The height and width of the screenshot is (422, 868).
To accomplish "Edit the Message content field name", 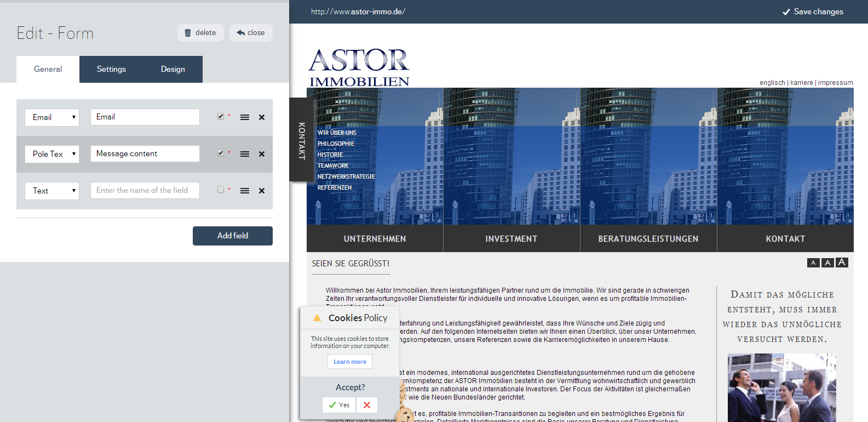I will pyautogui.click(x=145, y=153).
